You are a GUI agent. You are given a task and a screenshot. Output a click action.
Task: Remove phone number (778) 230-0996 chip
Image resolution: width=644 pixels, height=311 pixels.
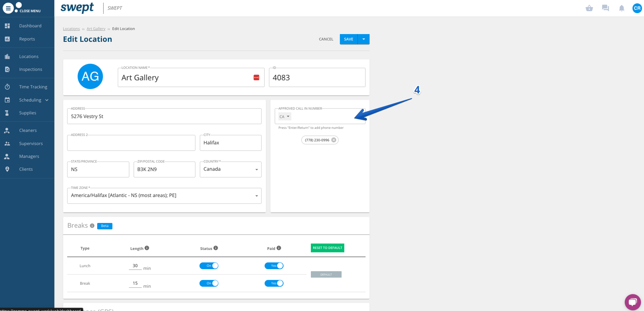tap(334, 140)
